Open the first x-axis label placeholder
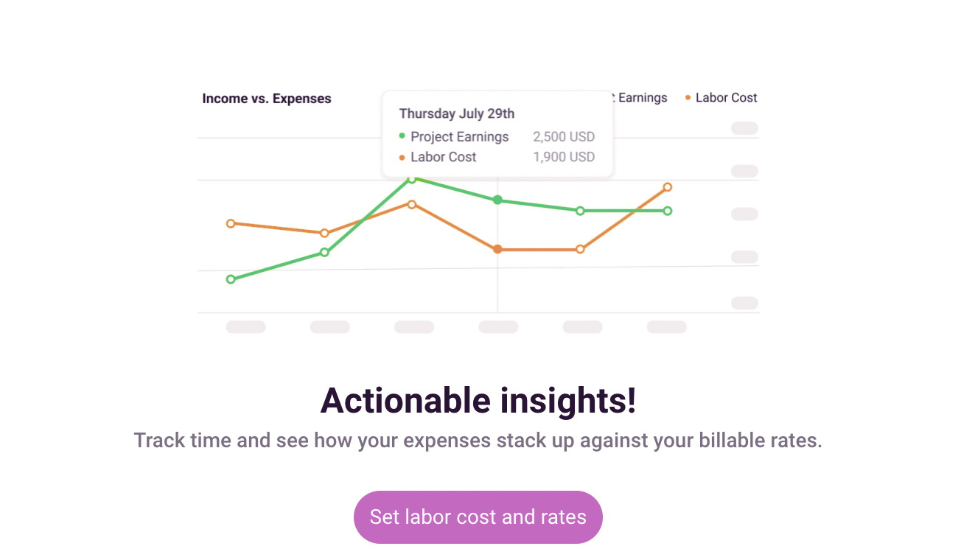The width and height of the screenshot is (961, 560). tap(245, 326)
